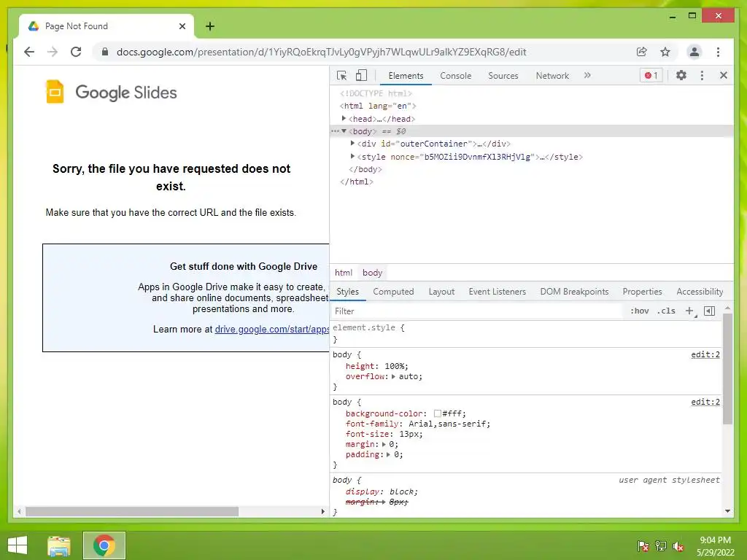Click the muted volume tray icon
This screenshot has height=560, width=747.
click(x=678, y=546)
